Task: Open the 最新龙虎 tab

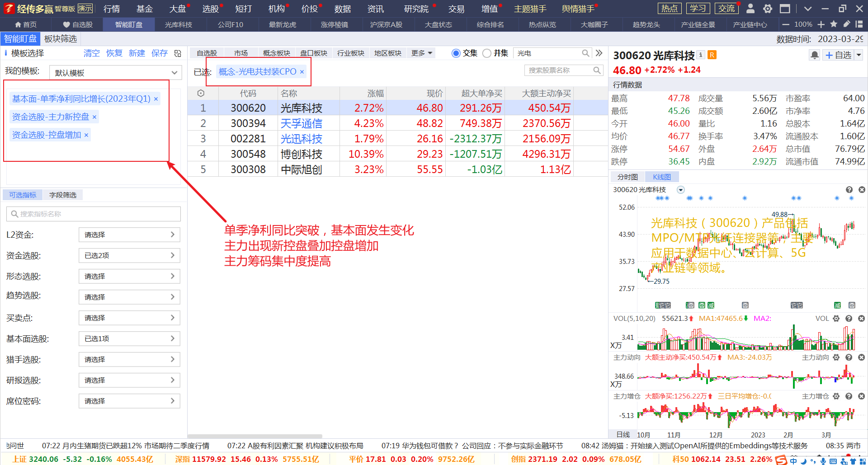Action: pyautogui.click(x=283, y=24)
